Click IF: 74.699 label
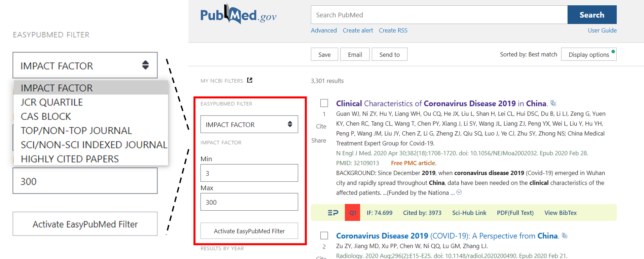Viewport: 644px width, 259px height. click(380, 213)
